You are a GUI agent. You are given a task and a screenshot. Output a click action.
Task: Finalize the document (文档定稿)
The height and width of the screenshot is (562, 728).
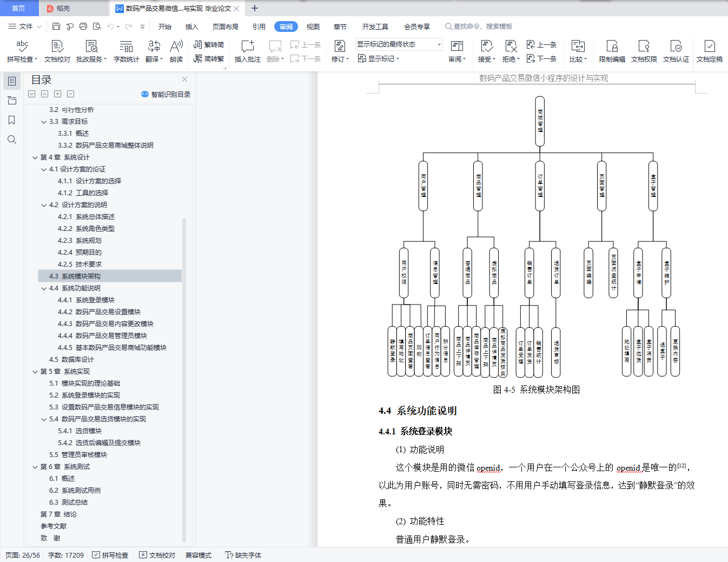(x=710, y=51)
